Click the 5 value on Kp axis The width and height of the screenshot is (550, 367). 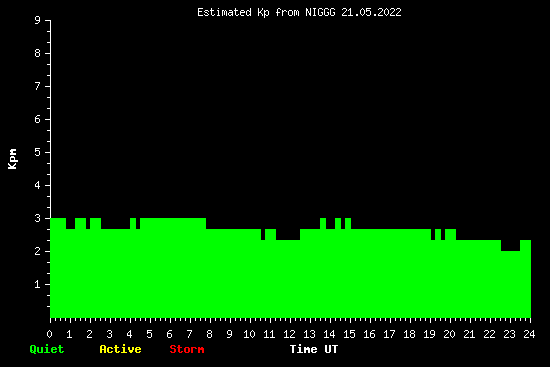point(38,153)
